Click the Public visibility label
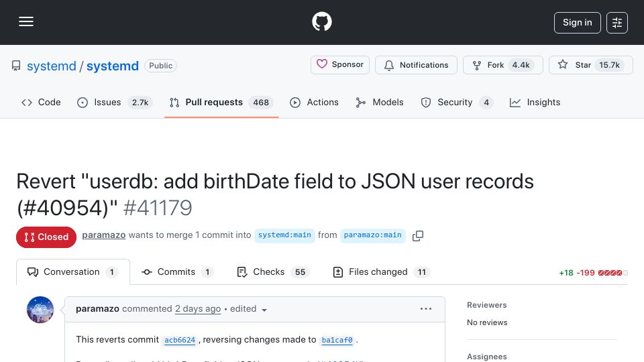644x362 pixels. tap(160, 66)
